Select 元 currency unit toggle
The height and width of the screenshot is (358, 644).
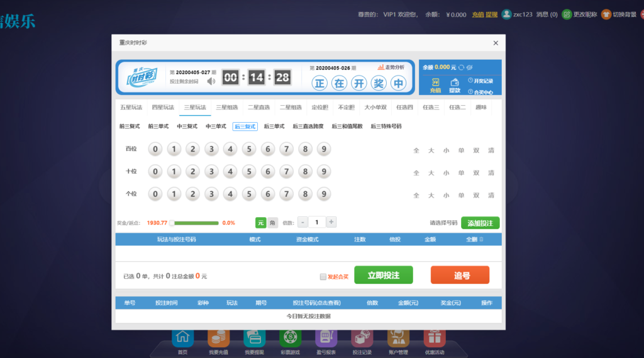(x=260, y=223)
